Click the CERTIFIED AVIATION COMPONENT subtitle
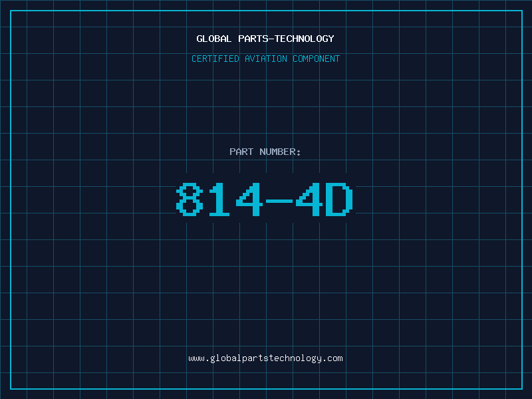 (265, 59)
